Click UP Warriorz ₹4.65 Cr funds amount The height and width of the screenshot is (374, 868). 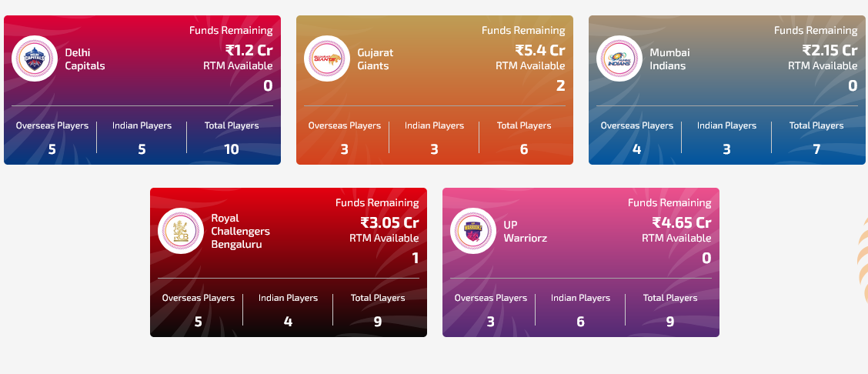pyautogui.click(x=682, y=222)
